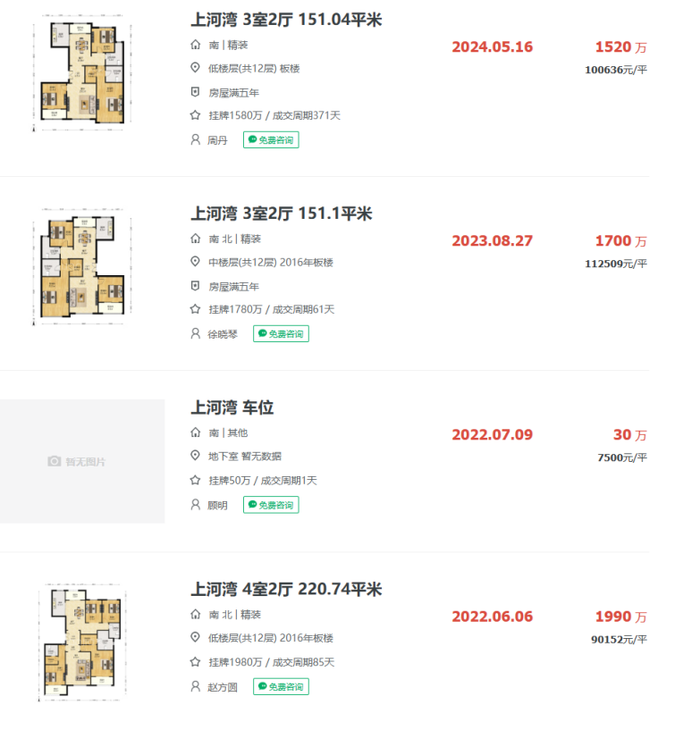700x730 pixels.
Task: Click the 220.74平米 listing floor plan thumbnail
Action: pos(82,642)
